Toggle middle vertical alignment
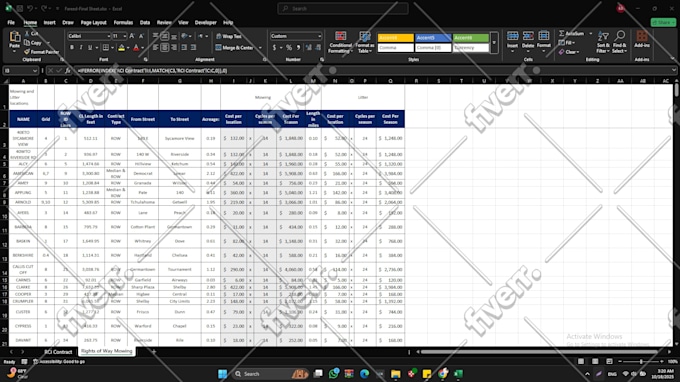 pos(165,36)
